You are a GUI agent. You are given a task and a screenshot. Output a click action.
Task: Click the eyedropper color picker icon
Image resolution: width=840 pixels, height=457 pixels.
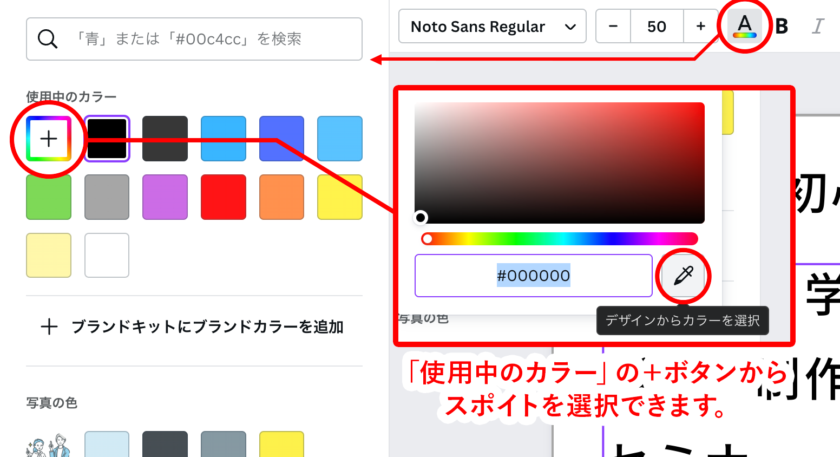[683, 276]
